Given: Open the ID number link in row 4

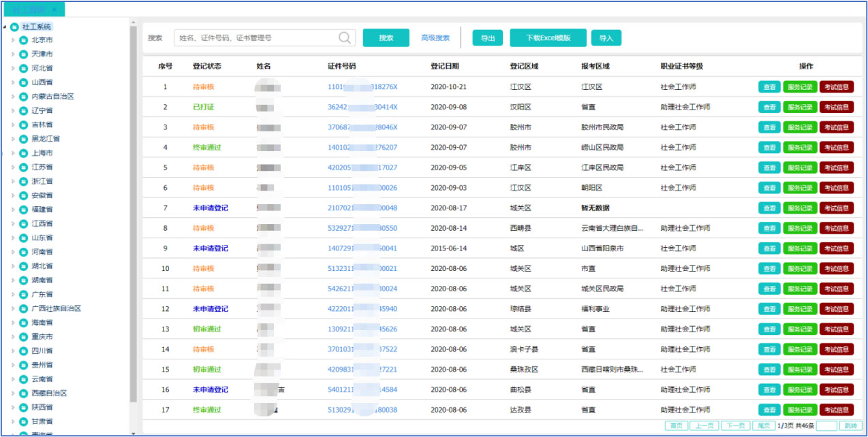Looking at the screenshot, I should point(362,148).
